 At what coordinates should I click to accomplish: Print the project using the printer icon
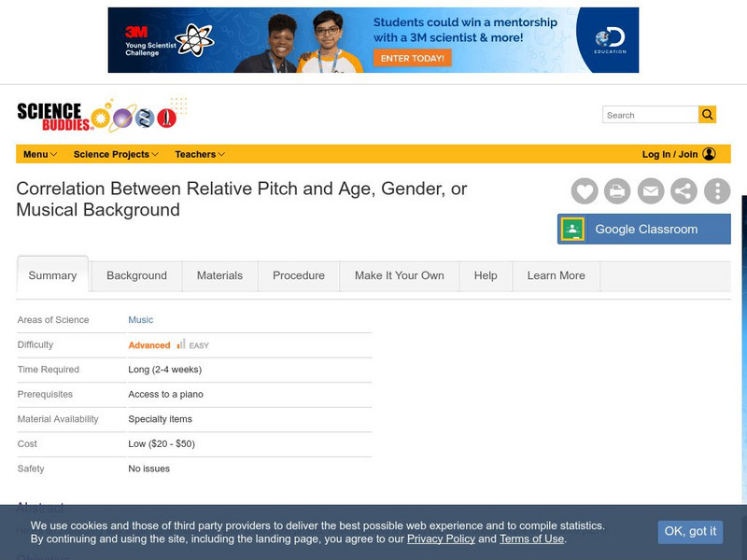coord(617,190)
